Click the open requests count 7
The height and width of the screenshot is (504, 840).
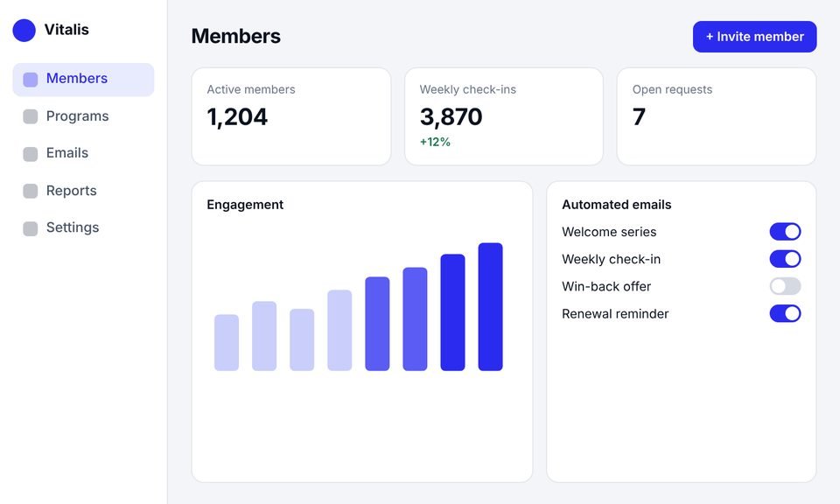(639, 116)
